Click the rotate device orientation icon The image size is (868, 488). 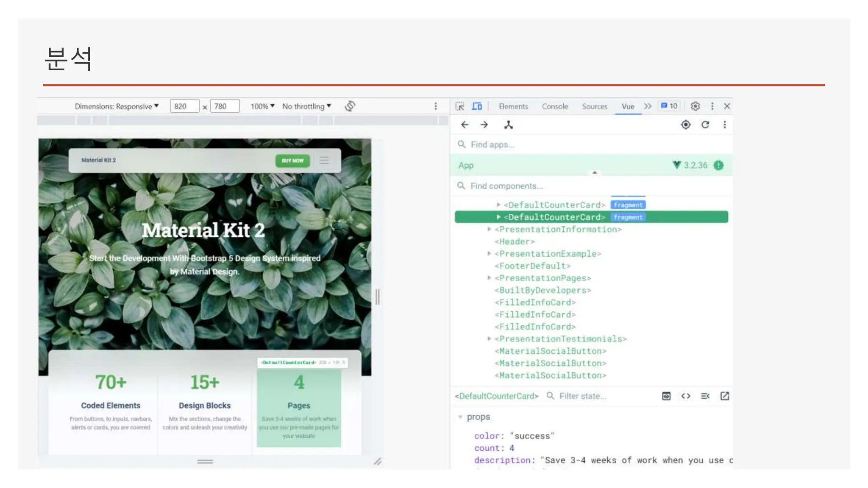[x=350, y=106]
